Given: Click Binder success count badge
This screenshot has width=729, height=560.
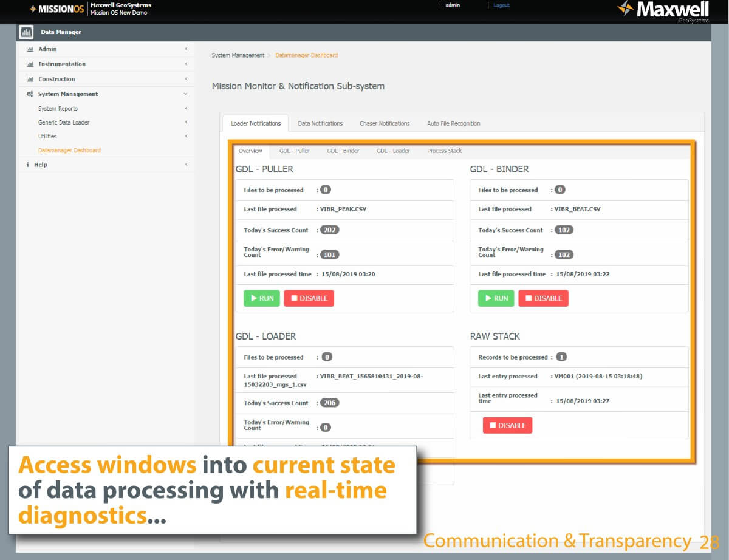Looking at the screenshot, I should (564, 230).
